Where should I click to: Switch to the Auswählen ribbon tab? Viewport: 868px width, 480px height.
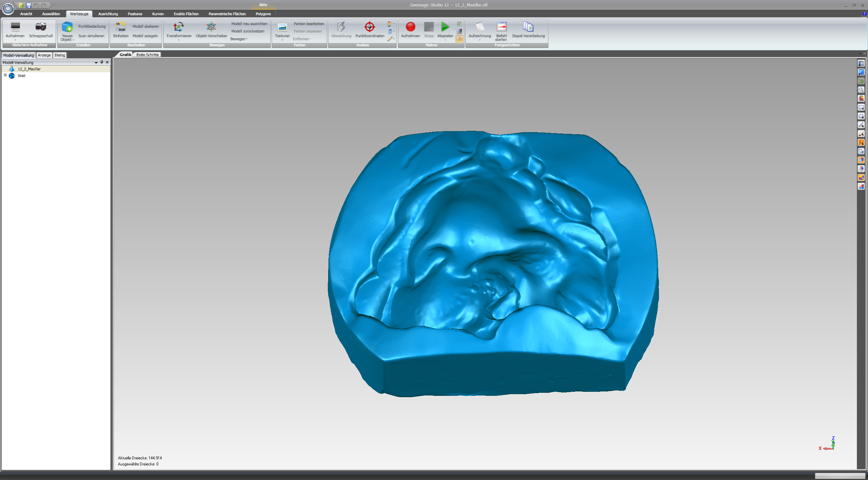pos(51,14)
